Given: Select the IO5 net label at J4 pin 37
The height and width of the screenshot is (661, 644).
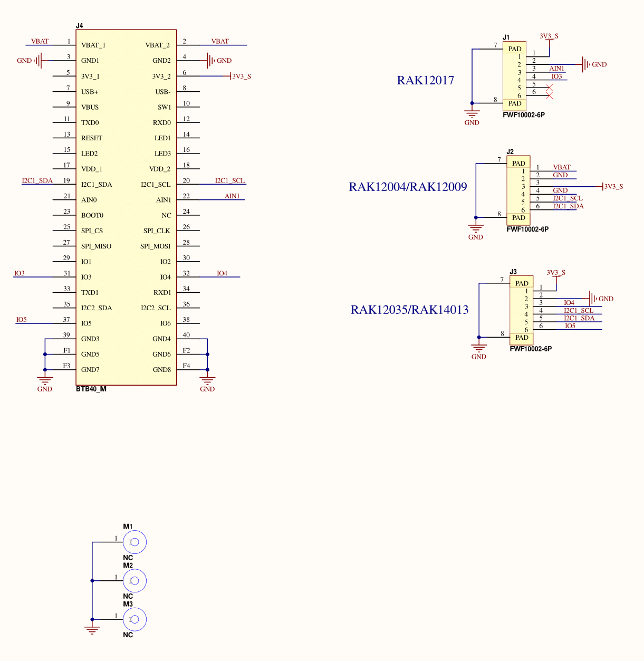Looking at the screenshot, I should point(22,320).
